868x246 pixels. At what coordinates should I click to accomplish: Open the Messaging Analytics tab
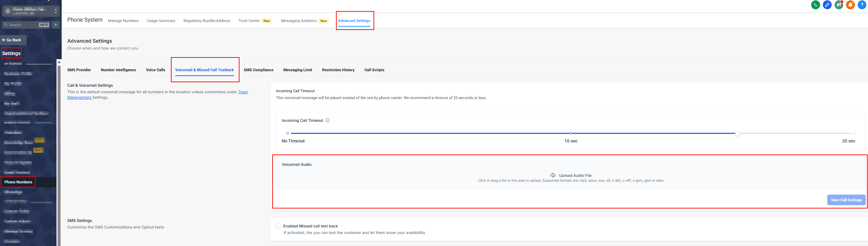pos(299,21)
